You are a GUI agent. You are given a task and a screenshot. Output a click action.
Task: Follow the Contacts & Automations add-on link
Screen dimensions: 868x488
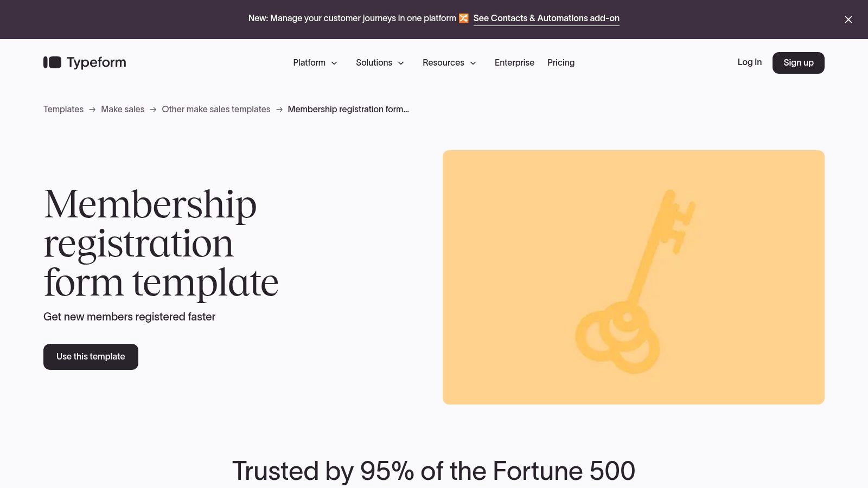click(x=546, y=18)
